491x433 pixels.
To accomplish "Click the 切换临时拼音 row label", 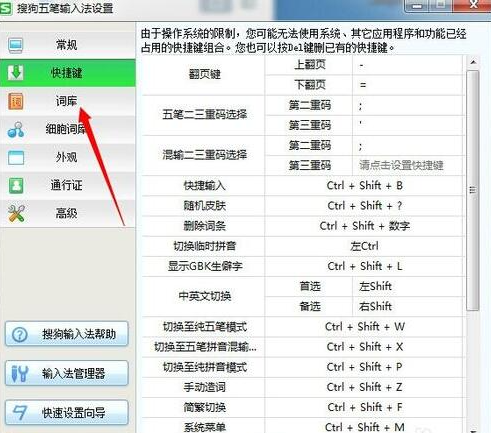I will (x=204, y=246).
